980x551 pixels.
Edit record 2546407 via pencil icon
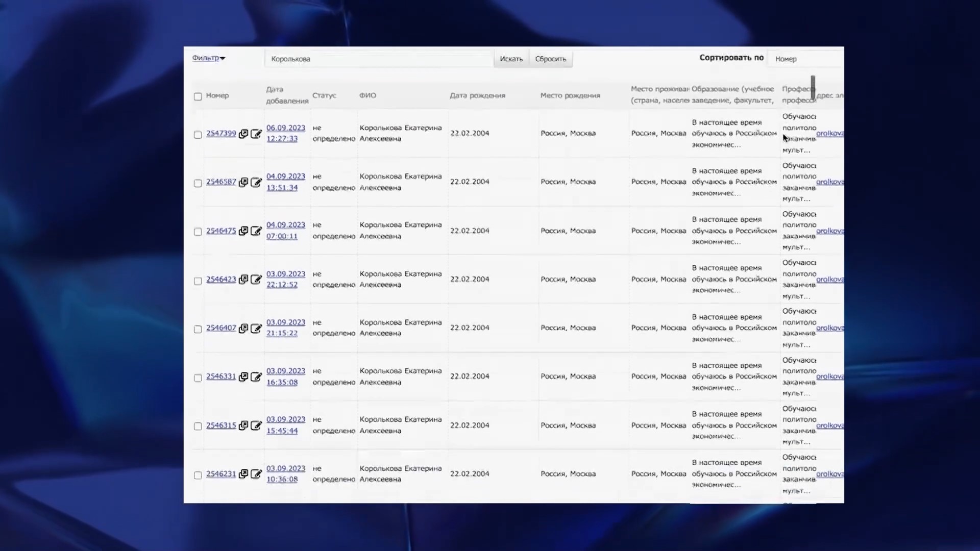pos(256,328)
